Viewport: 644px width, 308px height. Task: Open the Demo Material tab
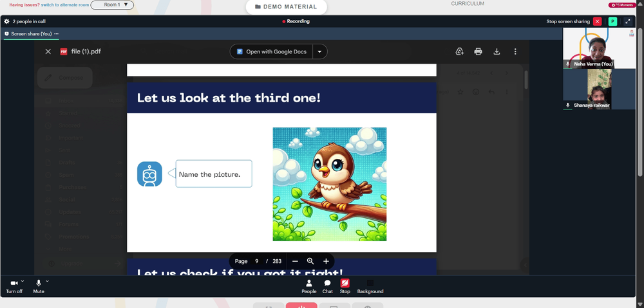click(287, 6)
